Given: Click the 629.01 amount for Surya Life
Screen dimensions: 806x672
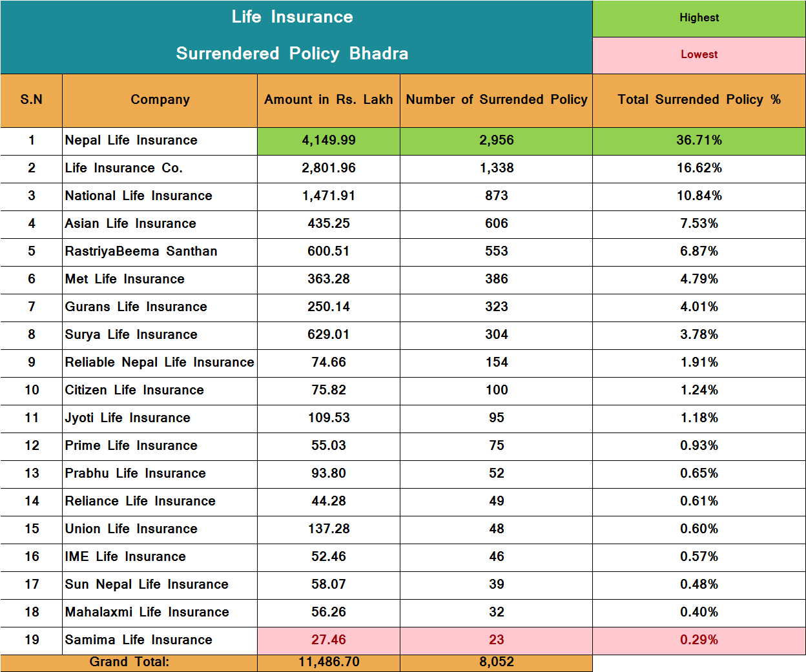Looking at the screenshot, I should pos(328,334).
